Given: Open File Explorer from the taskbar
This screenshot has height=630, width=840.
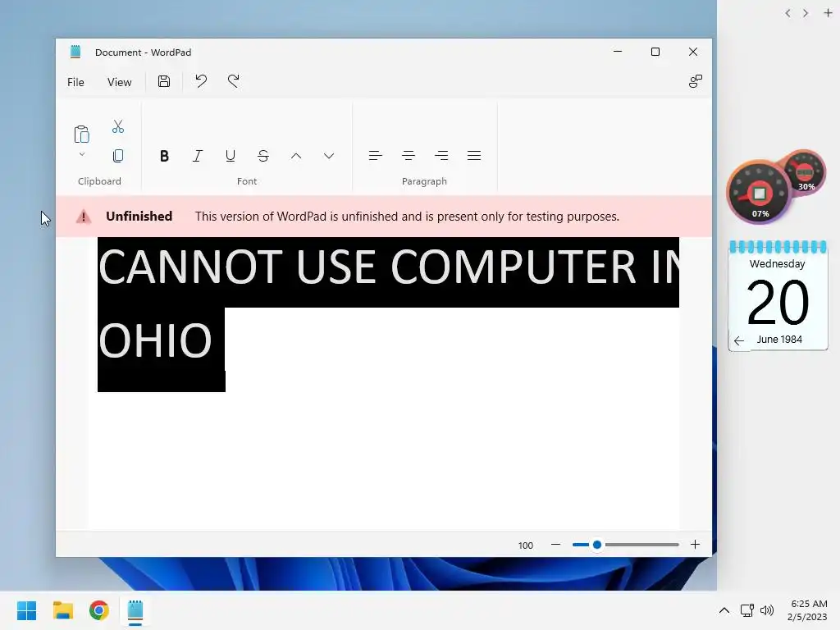Looking at the screenshot, I should [x=62, y=610].
